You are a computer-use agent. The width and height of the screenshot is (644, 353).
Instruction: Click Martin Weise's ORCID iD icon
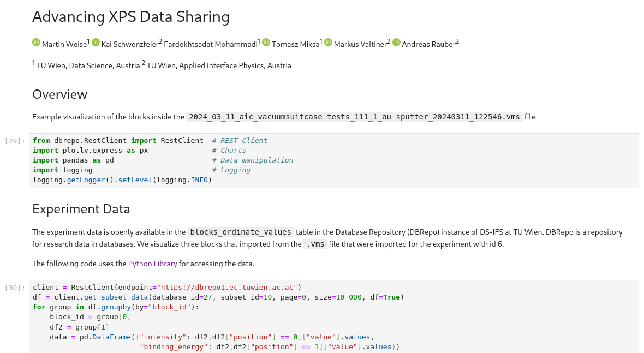[x=35, y=42]
